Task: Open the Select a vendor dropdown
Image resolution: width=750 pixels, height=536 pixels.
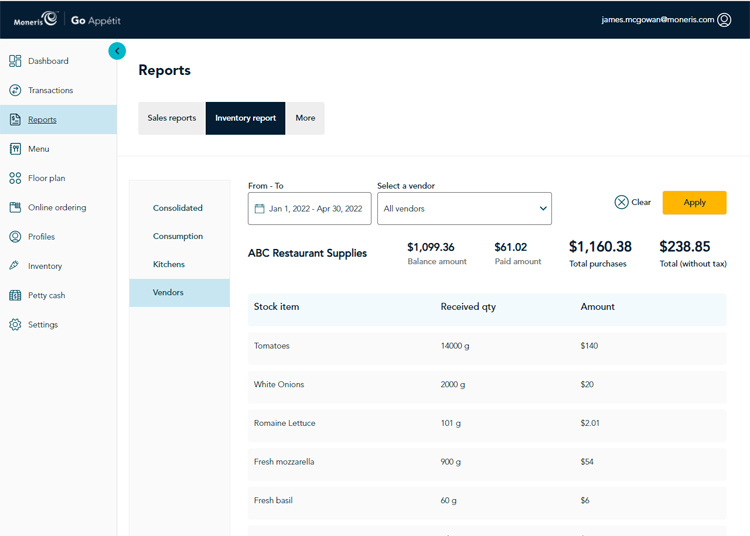Action: coord(464,208)
